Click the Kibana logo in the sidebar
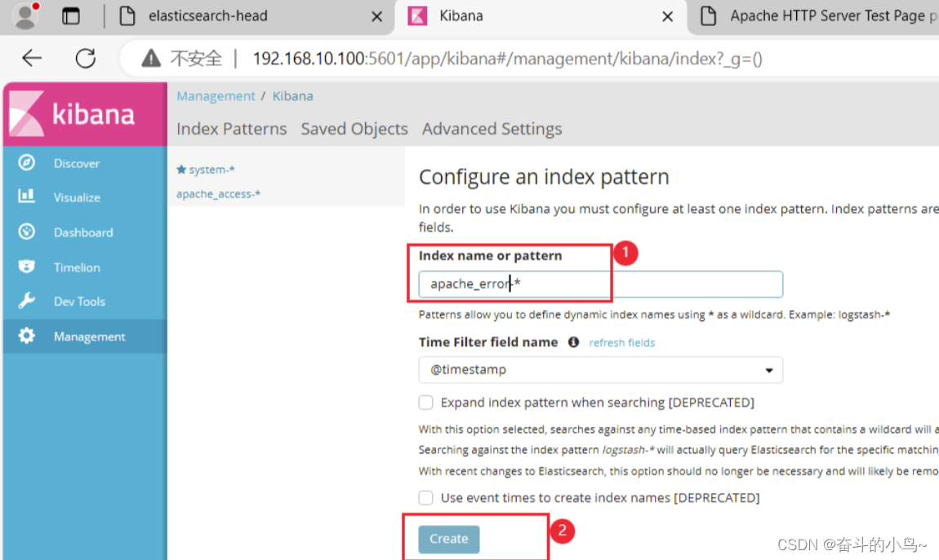Screen dimensions: 939x560 click(x=85, y=113)
